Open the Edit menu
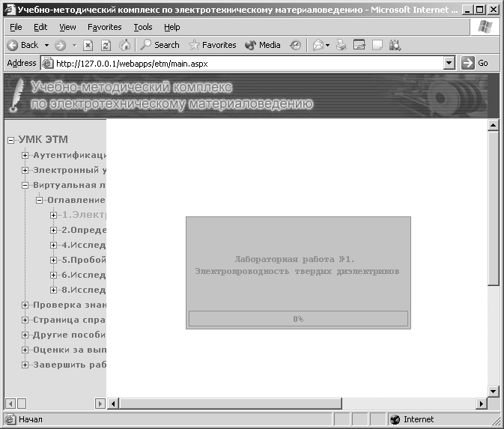This screenshot has height=429, width=504. 40,27
